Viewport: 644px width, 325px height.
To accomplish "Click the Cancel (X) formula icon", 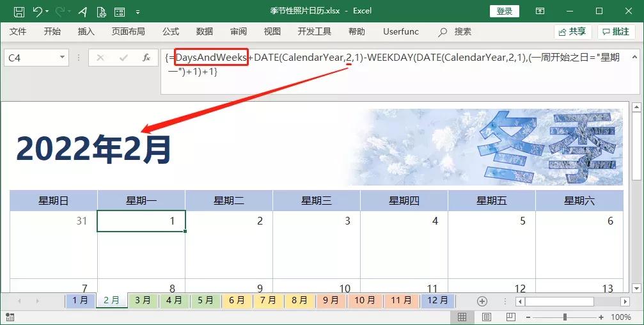I will pos(100,58).
